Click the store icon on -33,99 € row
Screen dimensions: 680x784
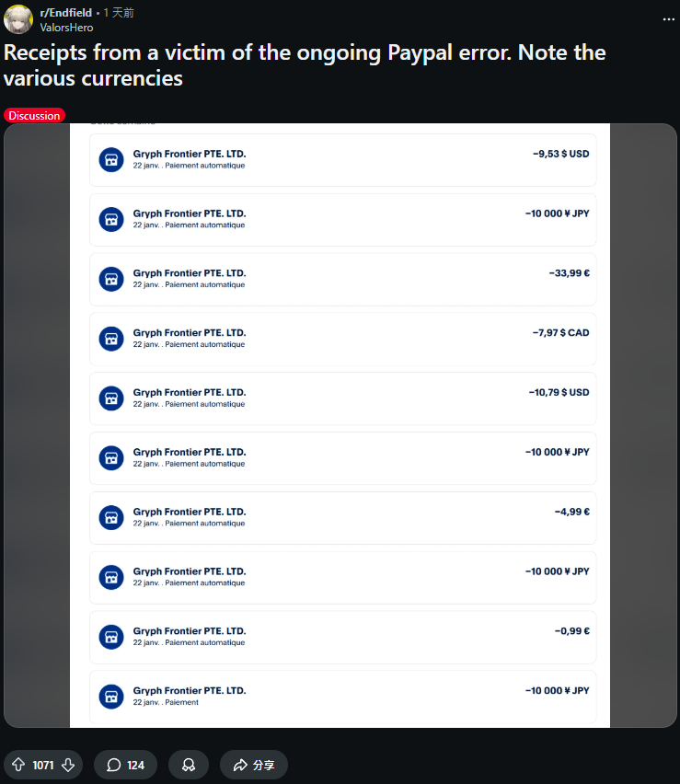click(111, 279)
